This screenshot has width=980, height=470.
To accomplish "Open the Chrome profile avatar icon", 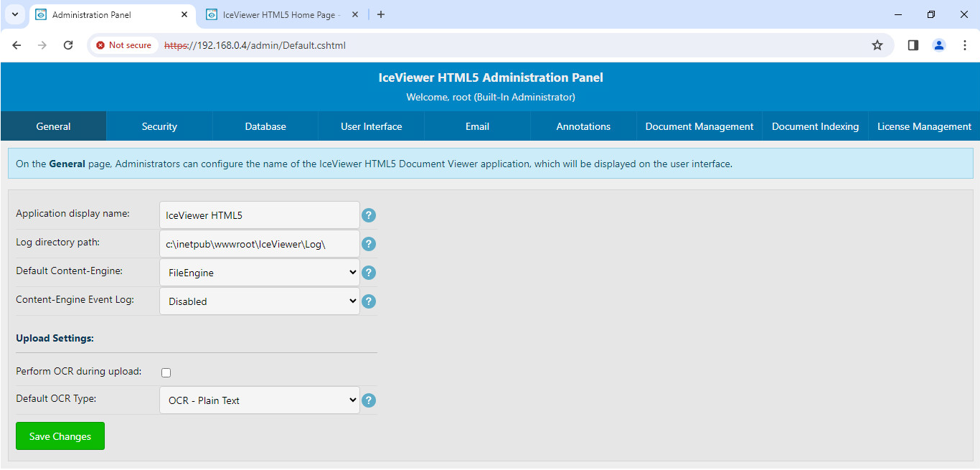I will tap(938, 45).
